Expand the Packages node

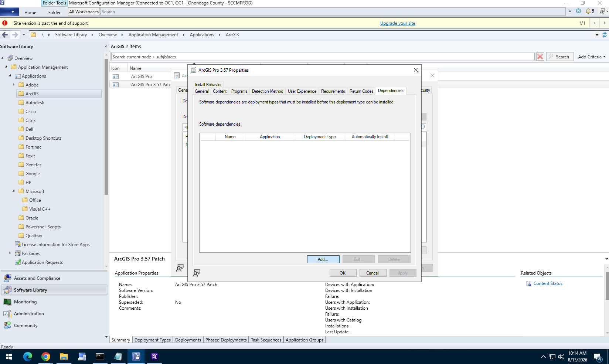[10, 253]
